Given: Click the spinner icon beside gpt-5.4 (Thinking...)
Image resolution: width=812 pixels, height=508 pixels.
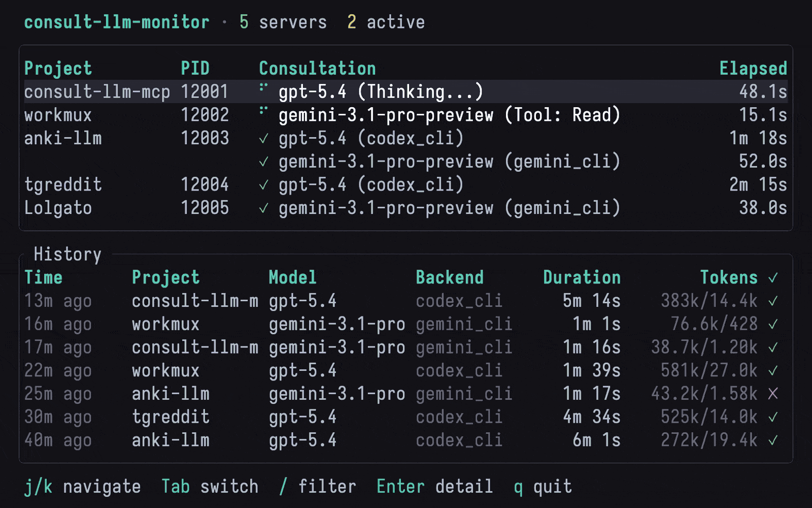Looking at the screenshot, I should click(263, 87).
